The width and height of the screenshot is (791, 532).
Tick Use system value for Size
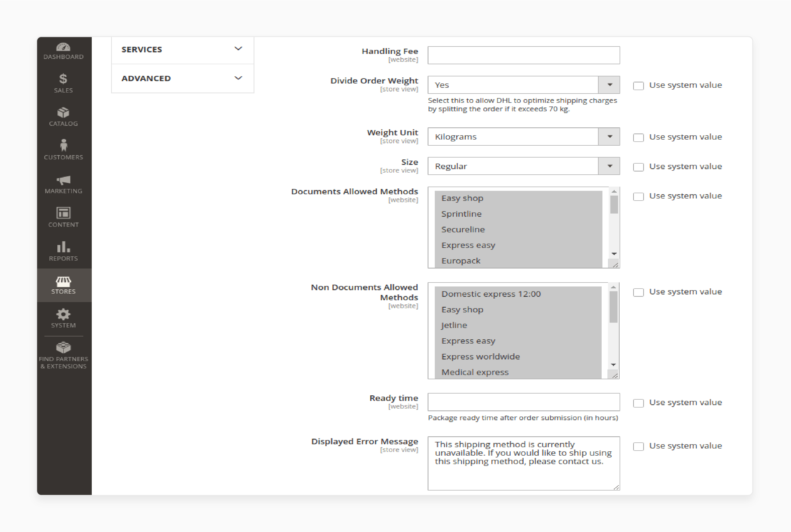coord(638,167)
